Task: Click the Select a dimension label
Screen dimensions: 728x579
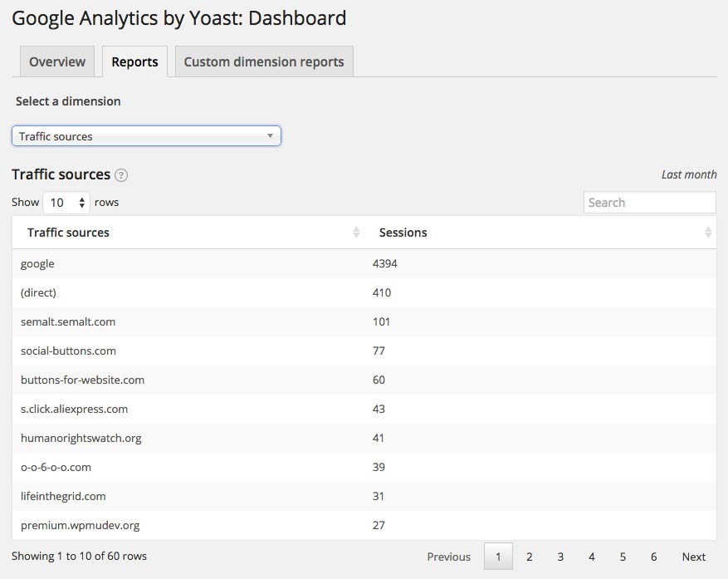Action: coord(68,101)
